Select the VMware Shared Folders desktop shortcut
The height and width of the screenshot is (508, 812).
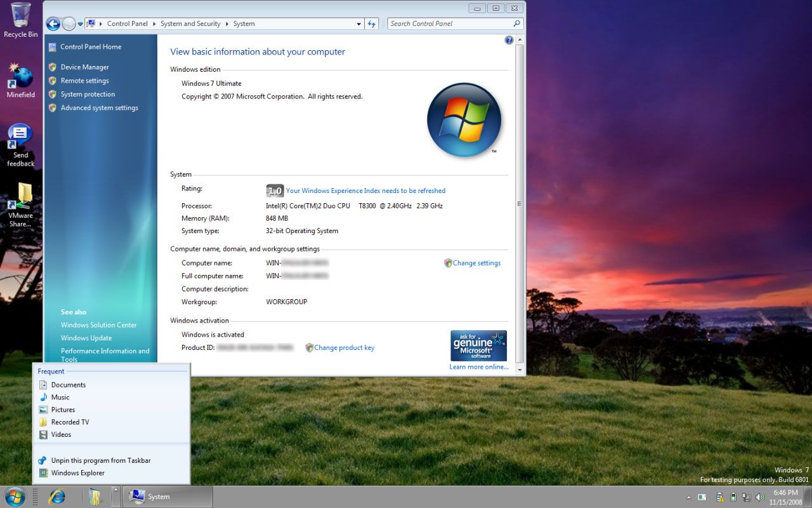tap(21, 205)
